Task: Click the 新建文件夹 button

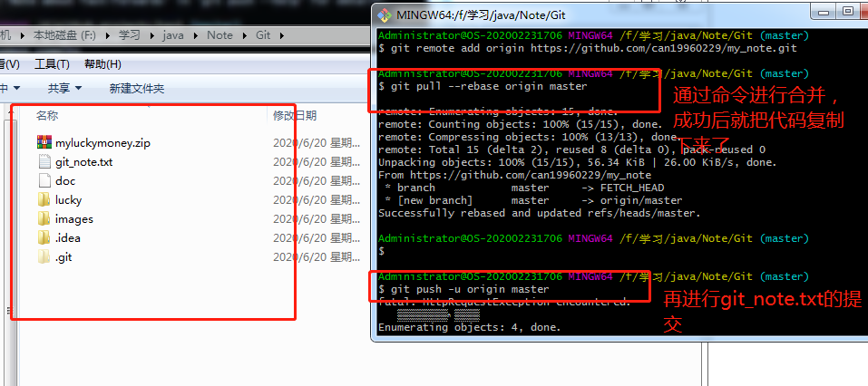Action: (137, 89)
